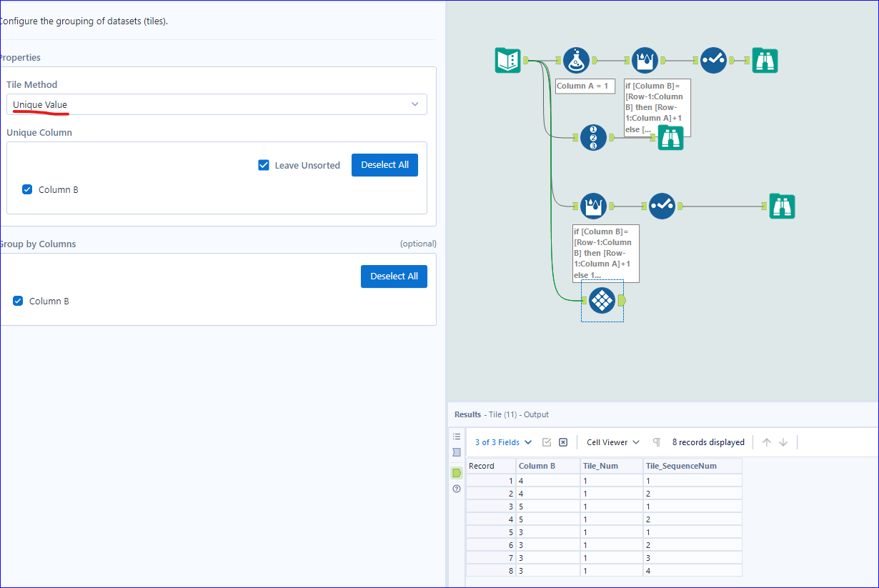Click the metadata list icon in Results panel
879x588 pixels.
pos(457,437)
